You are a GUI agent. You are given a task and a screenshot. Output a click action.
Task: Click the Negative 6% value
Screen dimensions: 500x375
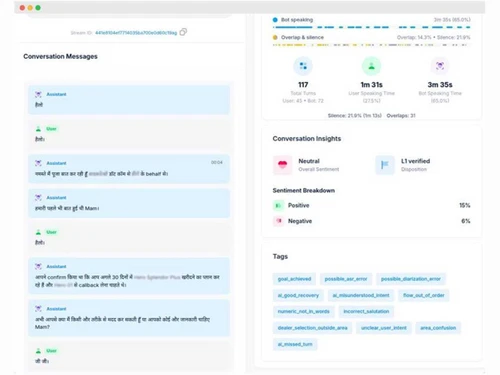click(x=466, y=221)
